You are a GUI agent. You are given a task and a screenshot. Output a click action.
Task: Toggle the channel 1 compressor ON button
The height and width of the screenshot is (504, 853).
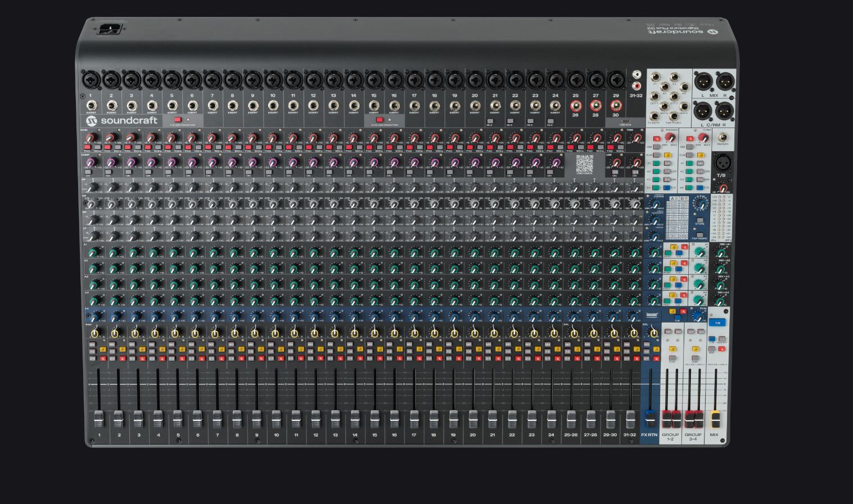pos(88,172)
